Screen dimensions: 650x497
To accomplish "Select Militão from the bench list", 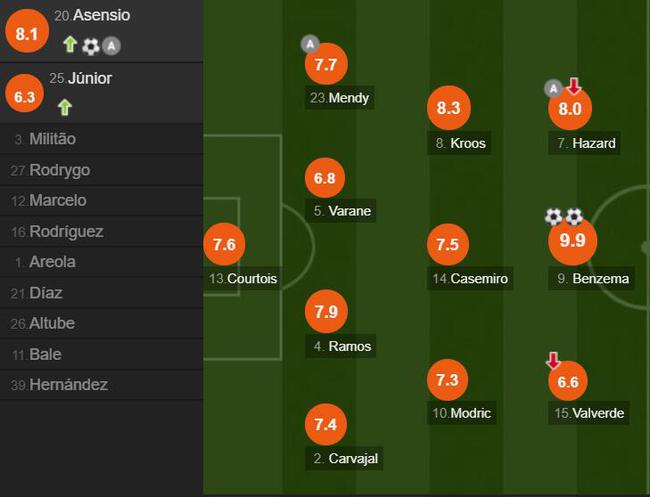I will tap(52, 139).
